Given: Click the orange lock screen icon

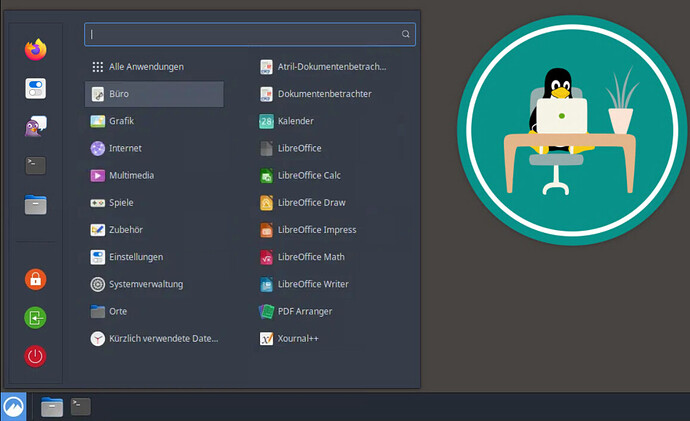Looking at the screenshot, I should (36, 279).
